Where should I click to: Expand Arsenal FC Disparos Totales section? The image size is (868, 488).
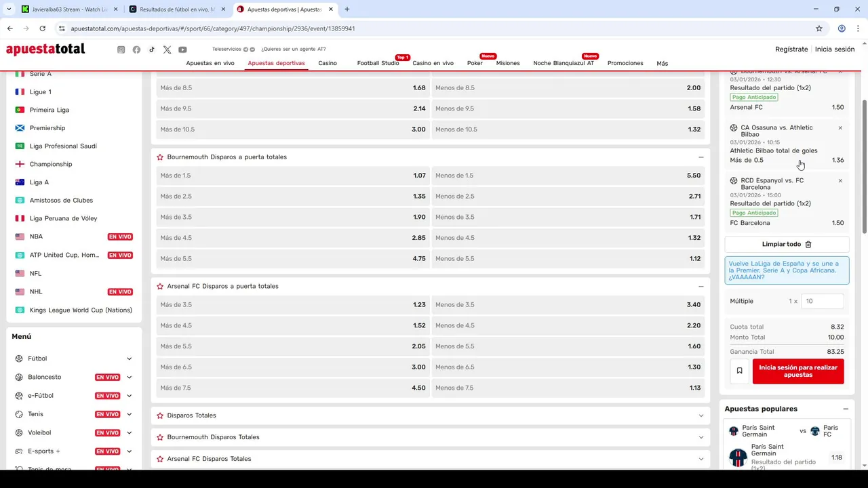(701, 459)
